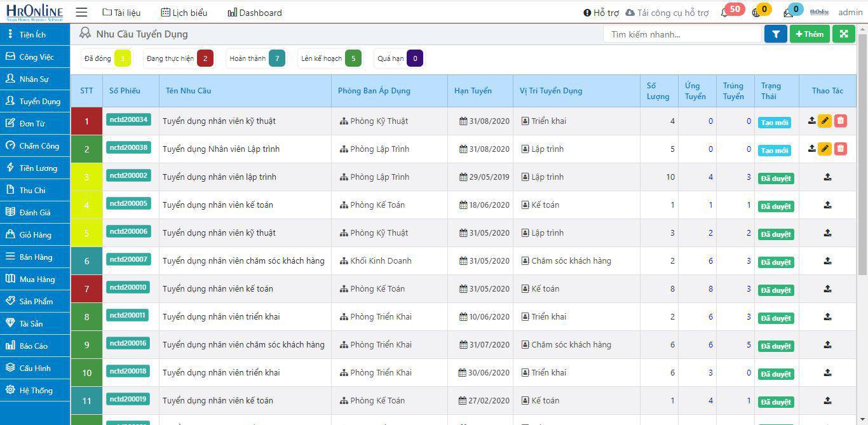Expand the Báo Cáo section
Viewport: 868px width, 425px height.
tap(35, 346)
